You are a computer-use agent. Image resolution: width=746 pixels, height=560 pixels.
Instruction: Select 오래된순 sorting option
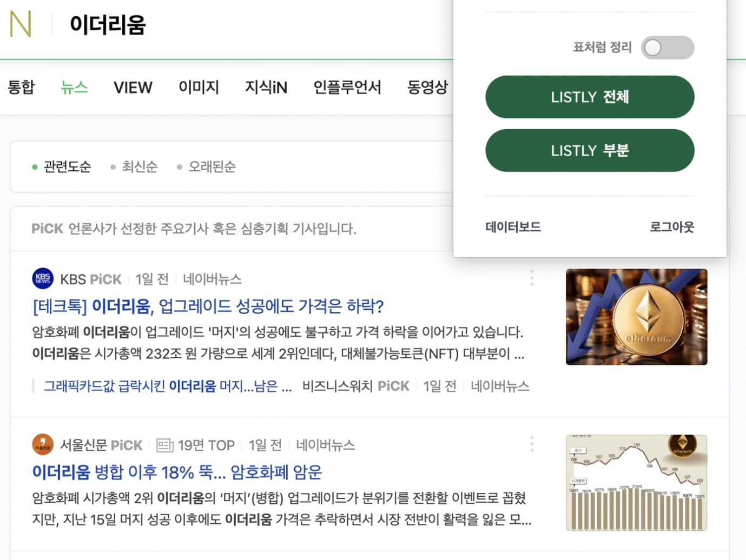212,166
